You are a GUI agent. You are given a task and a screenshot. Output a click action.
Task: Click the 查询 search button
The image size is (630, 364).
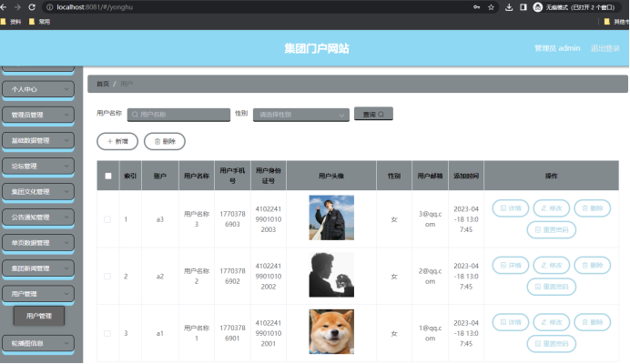[373, 114]
